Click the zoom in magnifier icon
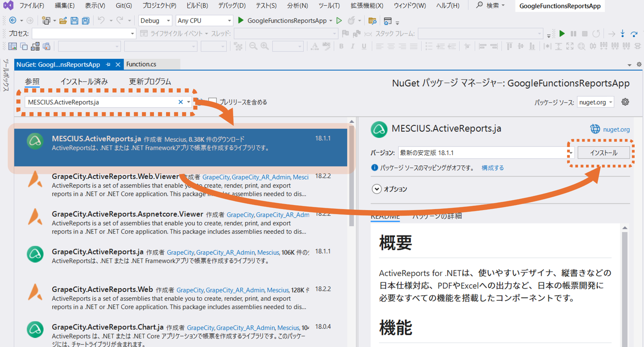The image size is (644, 347). point(265,46)
